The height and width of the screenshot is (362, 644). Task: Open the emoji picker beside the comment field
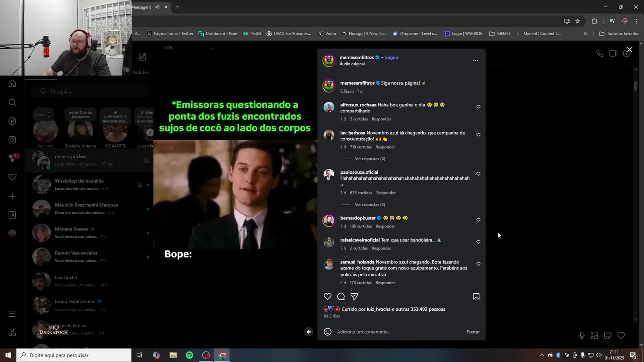(x=328, y=332)
